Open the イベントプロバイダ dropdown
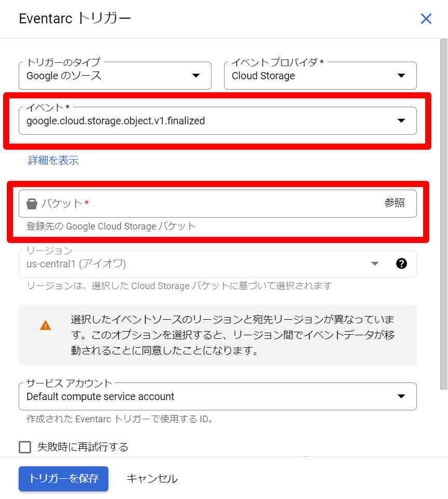The height and width of the screenshot is (499, 448). (401, 76)
